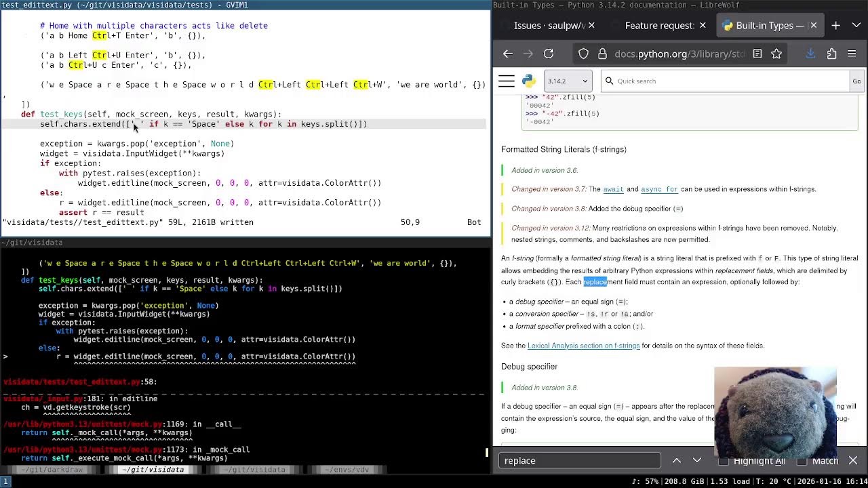Open the tracking protection shield icon

pyautogui.click(x=583, y=54)
